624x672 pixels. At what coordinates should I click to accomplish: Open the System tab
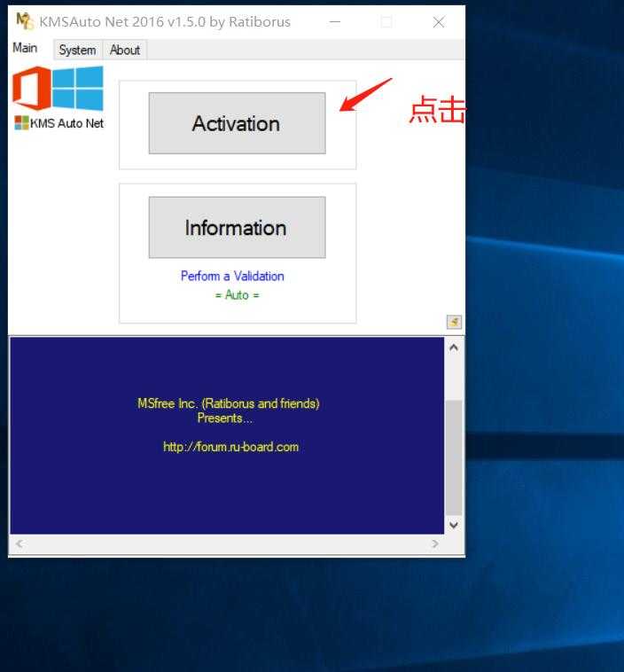point(78,51)
